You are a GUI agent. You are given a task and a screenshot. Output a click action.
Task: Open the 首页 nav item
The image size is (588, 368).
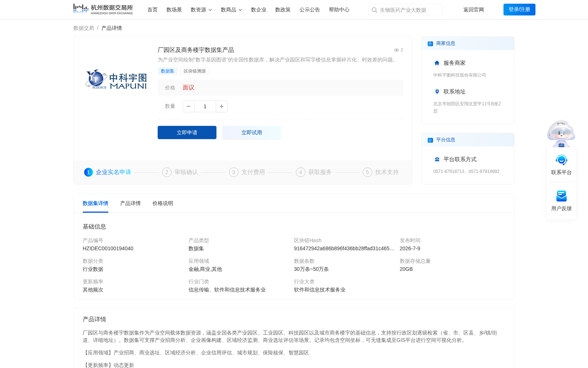(x=153, y=10)
